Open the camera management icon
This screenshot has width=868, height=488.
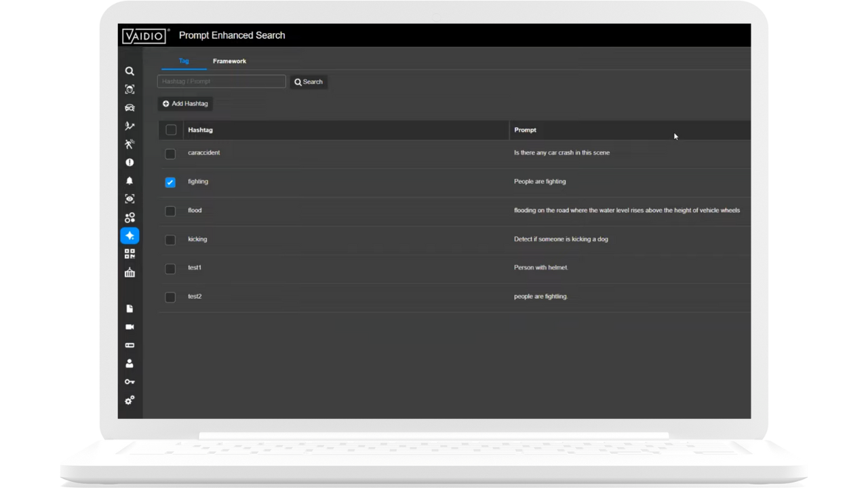[x=130, y=327]
